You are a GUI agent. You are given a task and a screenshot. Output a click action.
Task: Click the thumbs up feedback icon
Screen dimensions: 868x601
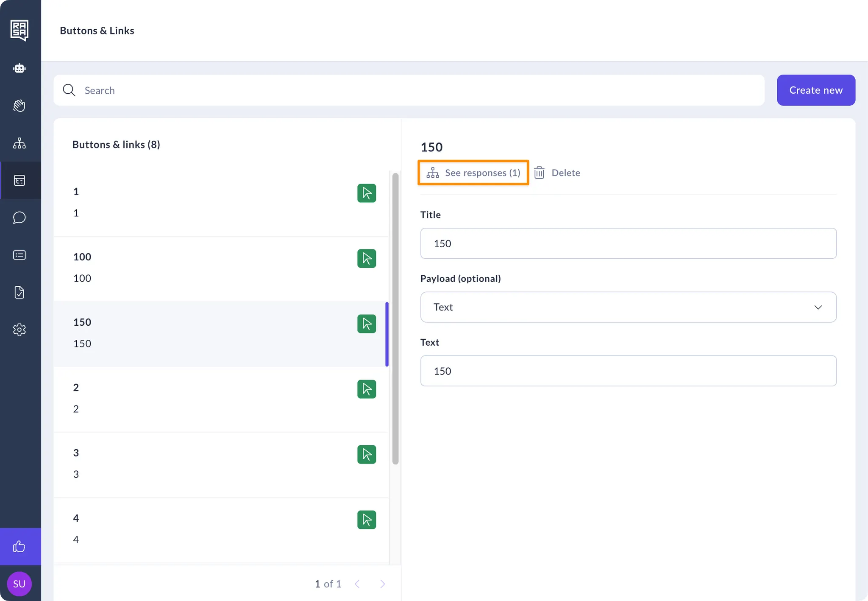click(x=19, y=546)
